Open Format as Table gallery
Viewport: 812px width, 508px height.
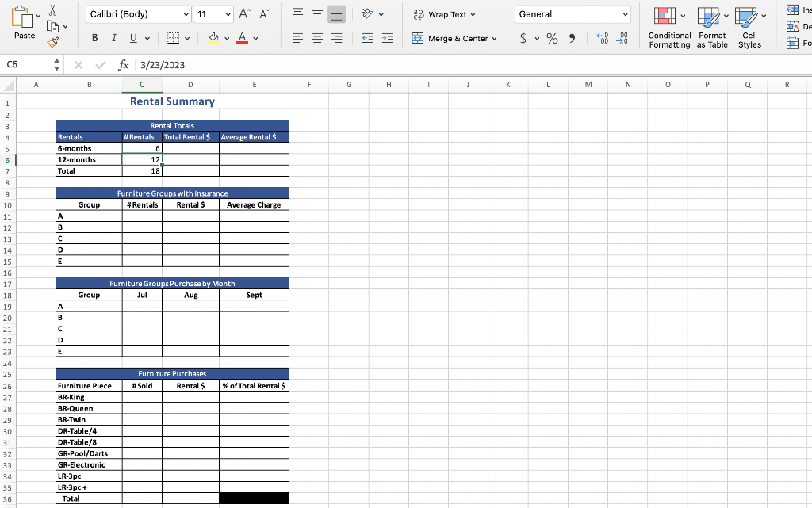[x=712, y=28]
